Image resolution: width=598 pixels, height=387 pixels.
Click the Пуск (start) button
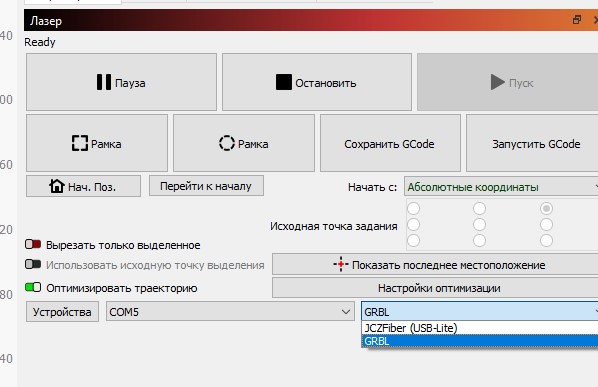pos(508,82)
